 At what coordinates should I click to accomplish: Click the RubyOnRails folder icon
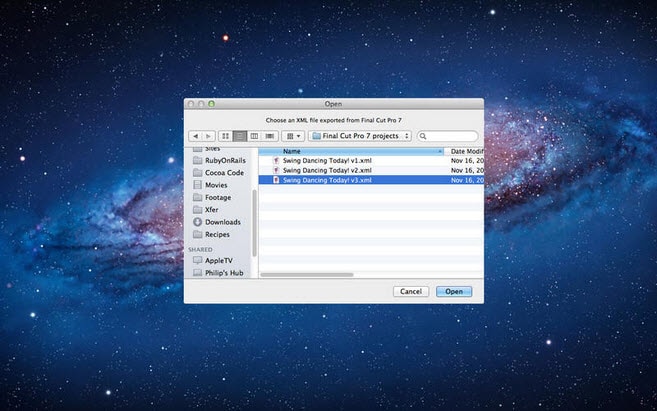pos(198,160)
